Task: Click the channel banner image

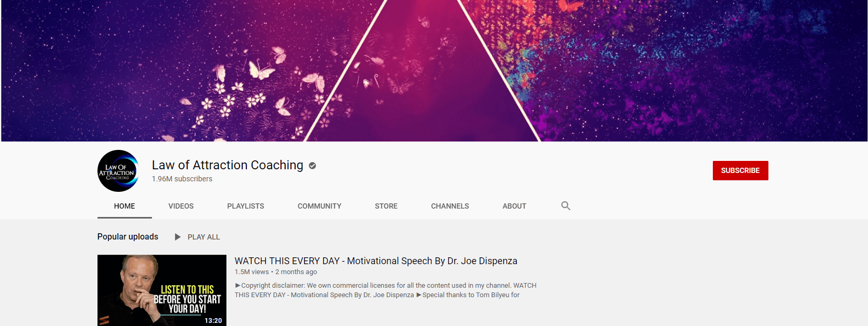Action: [x=434, y=71]
